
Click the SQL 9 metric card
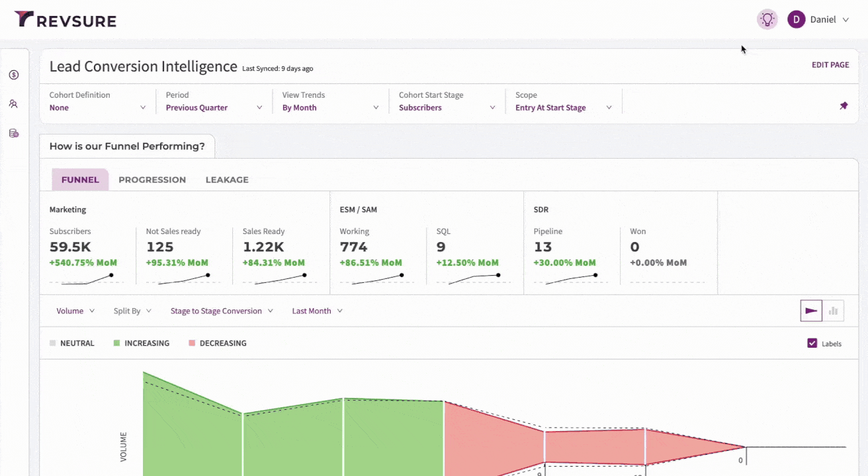474,257
